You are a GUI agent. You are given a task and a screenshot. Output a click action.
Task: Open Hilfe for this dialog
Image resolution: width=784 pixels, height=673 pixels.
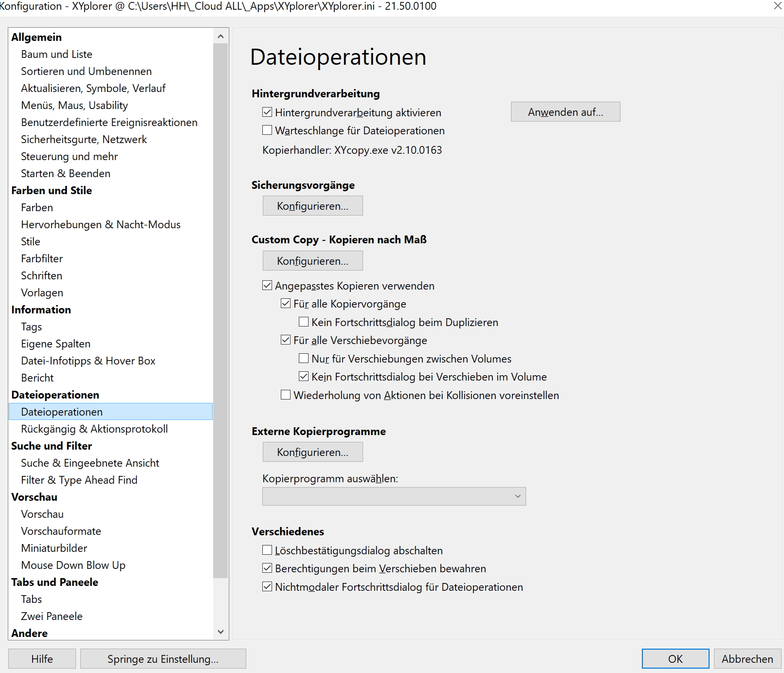42,659
